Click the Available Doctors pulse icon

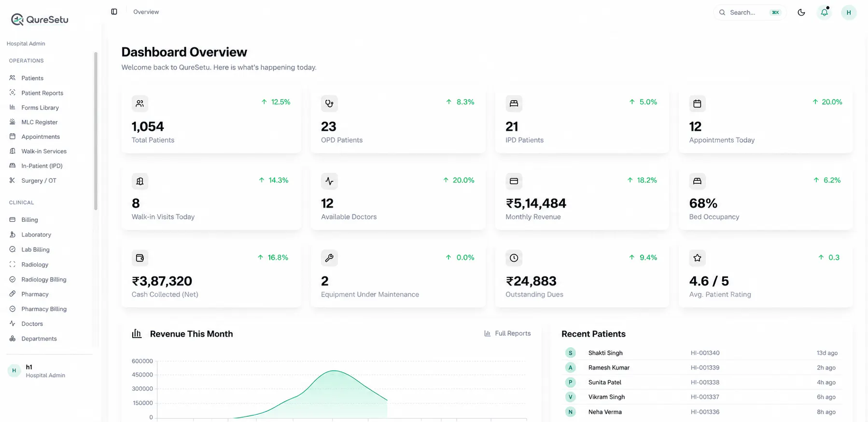click(329, 181)
